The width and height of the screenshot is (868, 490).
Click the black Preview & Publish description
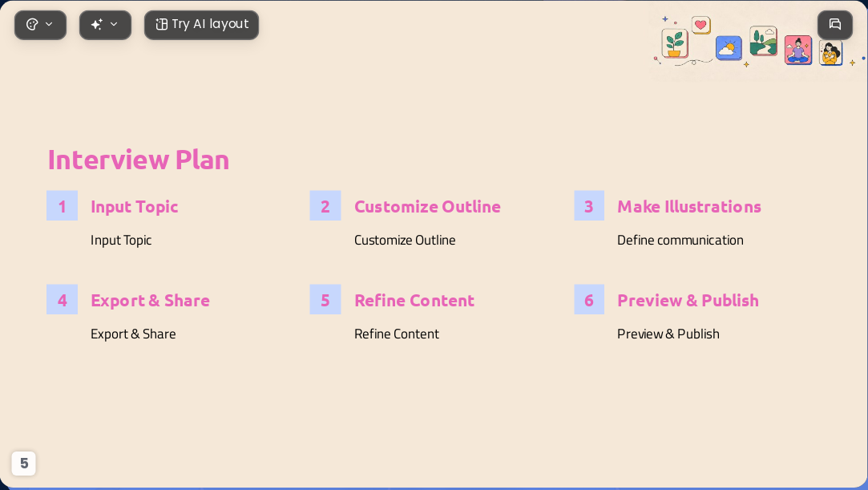click(668, 334)
